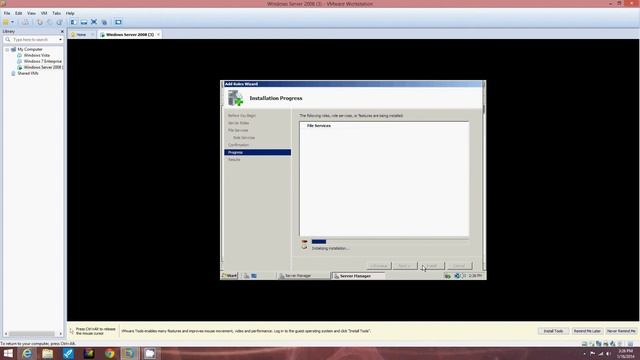The height and width of the screenshot is (360, 640).
Task: Open the Help menu
Action: click(70, 13)
